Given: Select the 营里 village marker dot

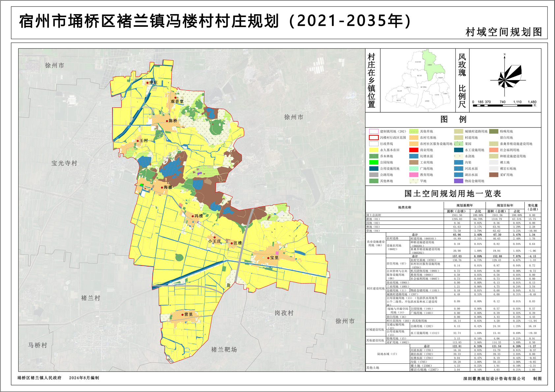Looking at the screenshot, I should [x=182, y=315].
